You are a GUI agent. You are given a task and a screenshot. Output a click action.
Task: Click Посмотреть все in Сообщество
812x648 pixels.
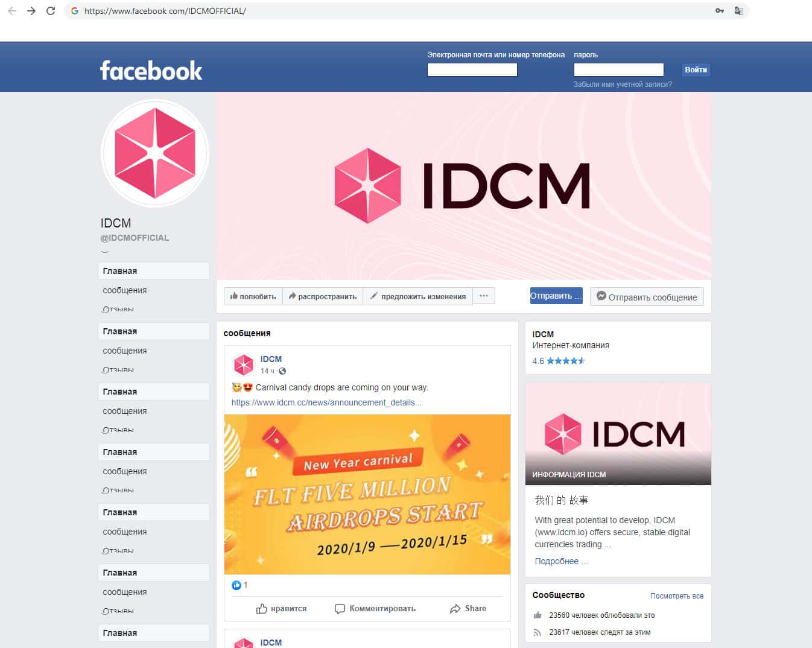click(677, 596)
